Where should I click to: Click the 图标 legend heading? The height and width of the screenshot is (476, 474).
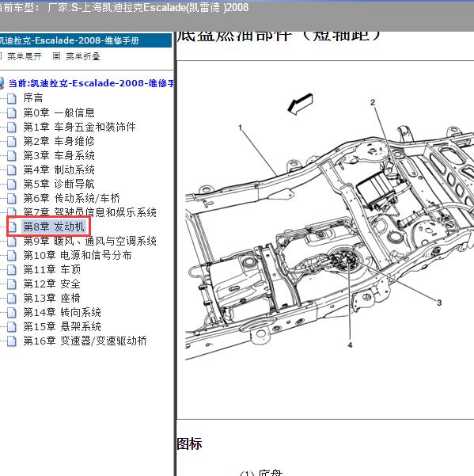[190, 444]
